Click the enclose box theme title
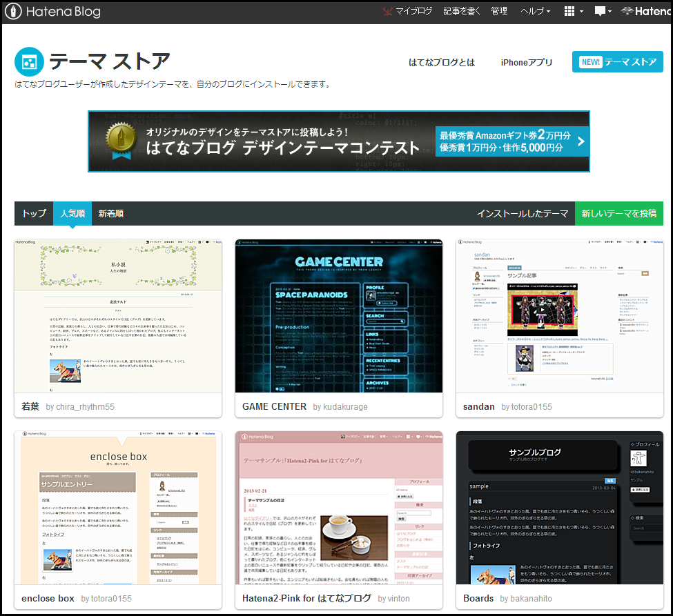Image resolution: width=673 pixels, height=616 pixels. (48, 598)
